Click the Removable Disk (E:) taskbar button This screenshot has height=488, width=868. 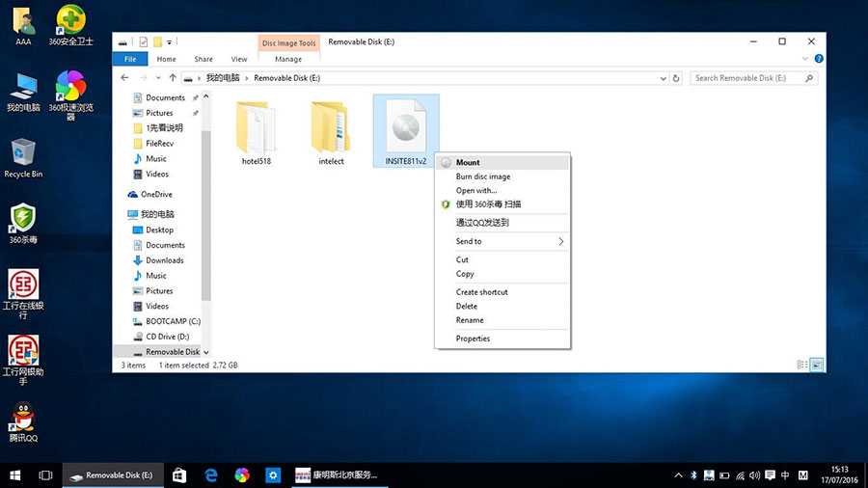(x=113, y=475)
